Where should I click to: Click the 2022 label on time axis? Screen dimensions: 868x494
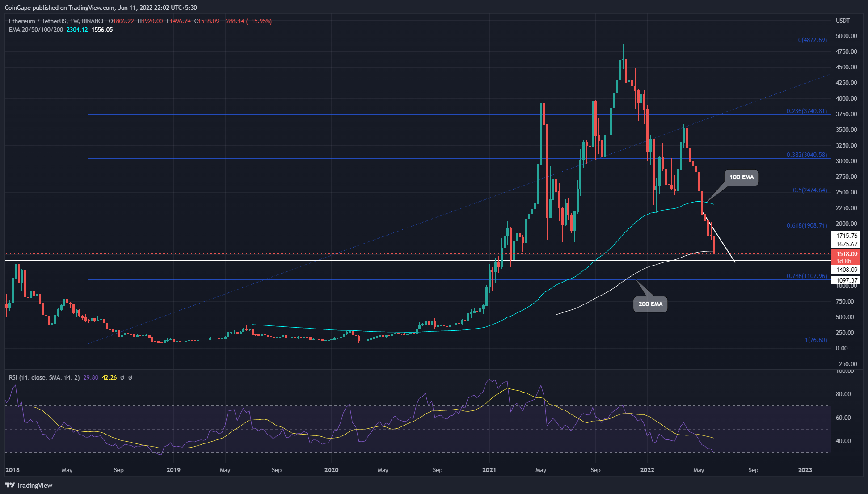click(x=647, y=470)
